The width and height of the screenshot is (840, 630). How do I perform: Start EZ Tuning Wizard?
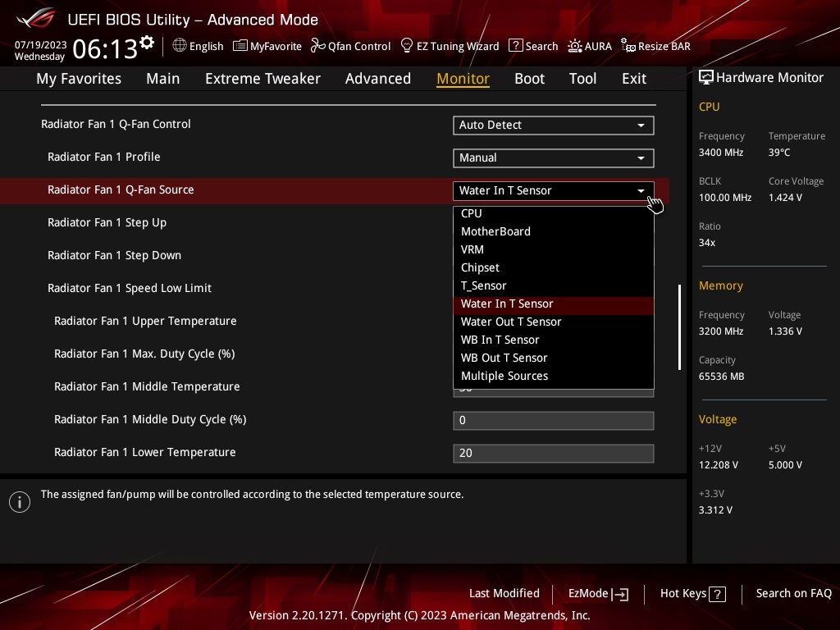pyautogui.click(x=458, y=47)
